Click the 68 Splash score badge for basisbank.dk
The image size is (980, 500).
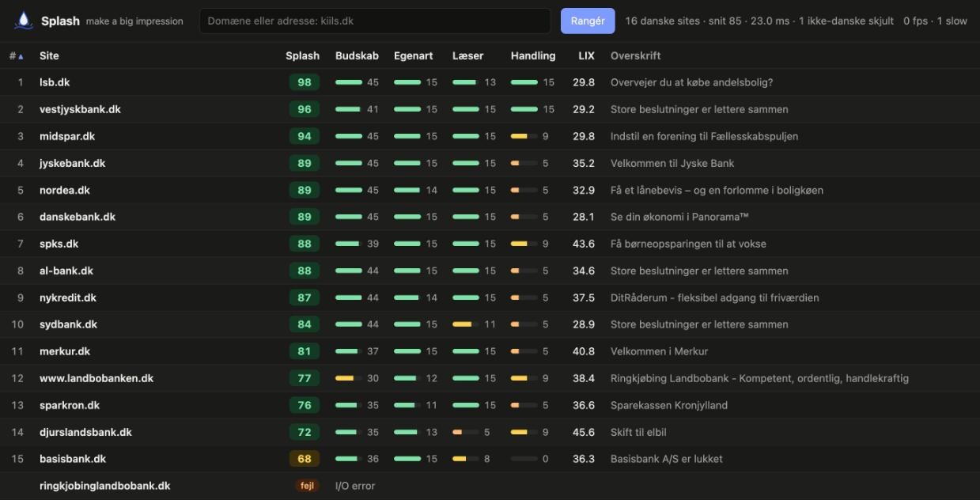click(x=305, y=459)
